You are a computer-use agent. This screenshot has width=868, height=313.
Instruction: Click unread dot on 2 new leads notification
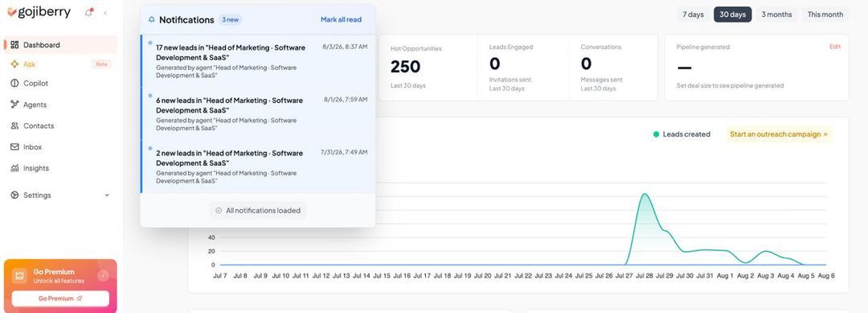pos(150,148)
